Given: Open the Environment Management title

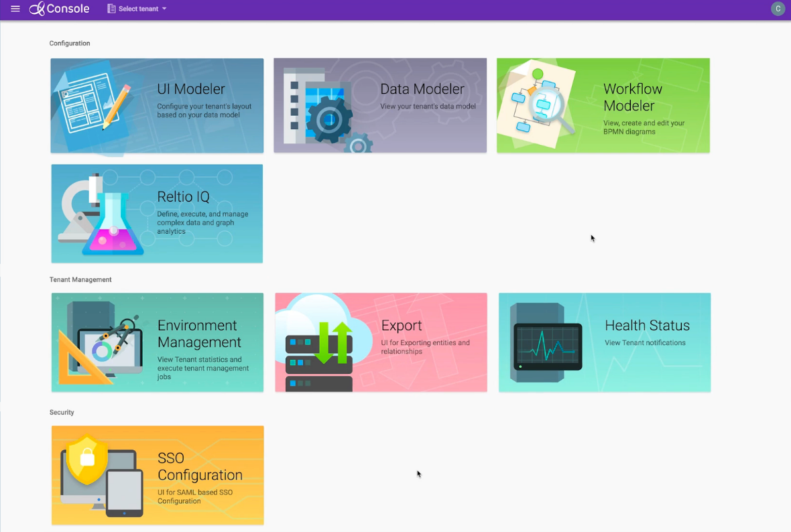Looking at the screenshot, I should click(x=199, y=334).
